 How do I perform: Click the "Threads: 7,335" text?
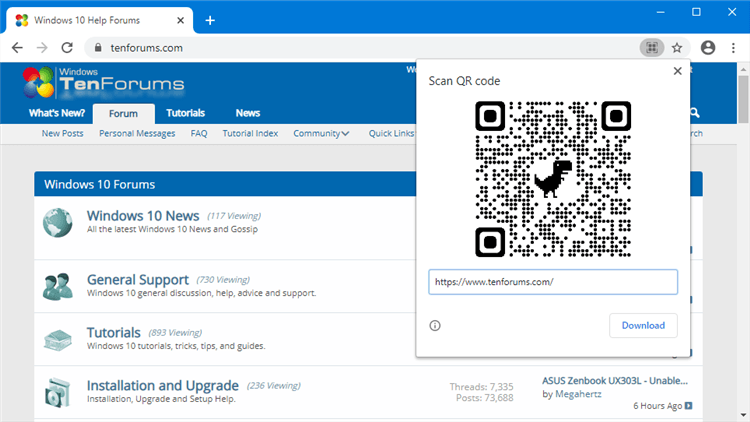point(481,387)
